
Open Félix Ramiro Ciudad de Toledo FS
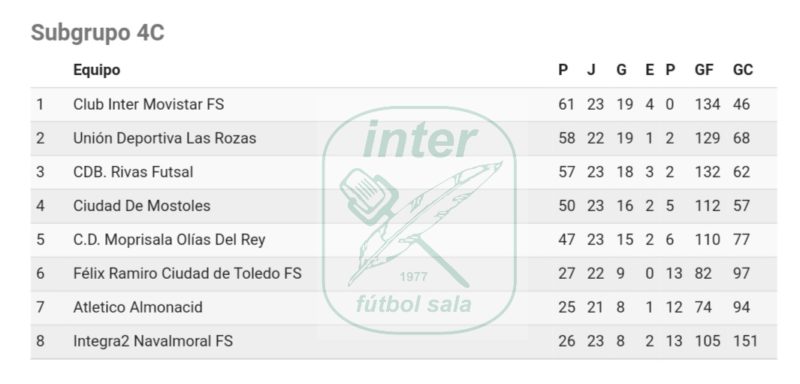click(x=187, y=273)
